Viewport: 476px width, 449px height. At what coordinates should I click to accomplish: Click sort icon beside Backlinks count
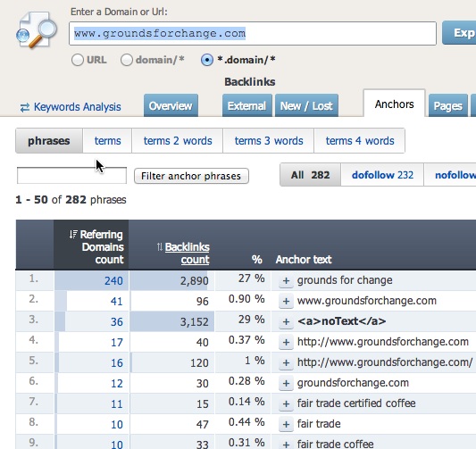[160, 247]
